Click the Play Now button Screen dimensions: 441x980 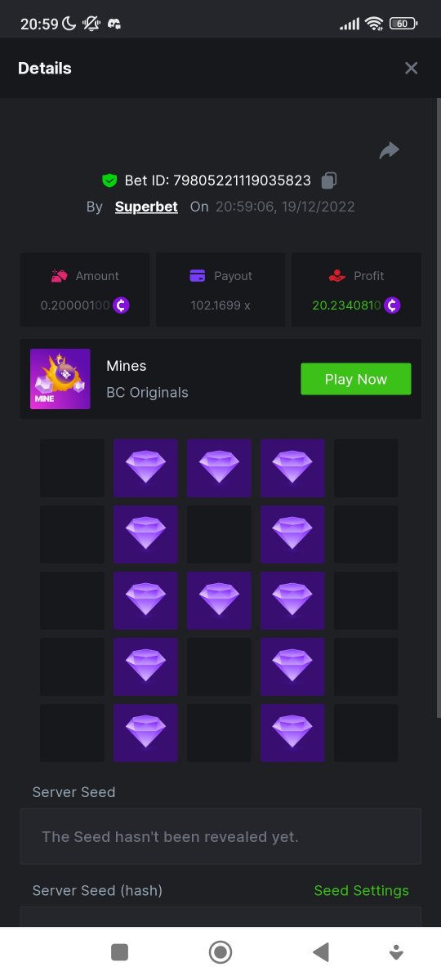[356, 379]
